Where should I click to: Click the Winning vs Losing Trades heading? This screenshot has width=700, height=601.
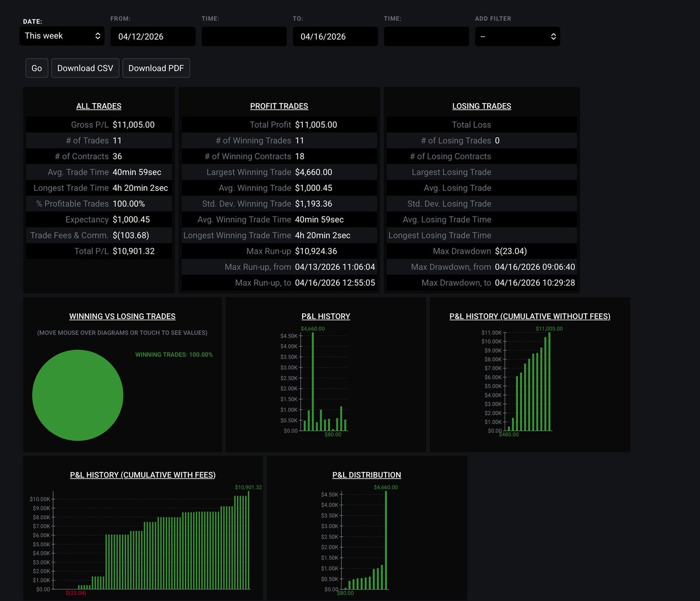click(x=123, y=316)
